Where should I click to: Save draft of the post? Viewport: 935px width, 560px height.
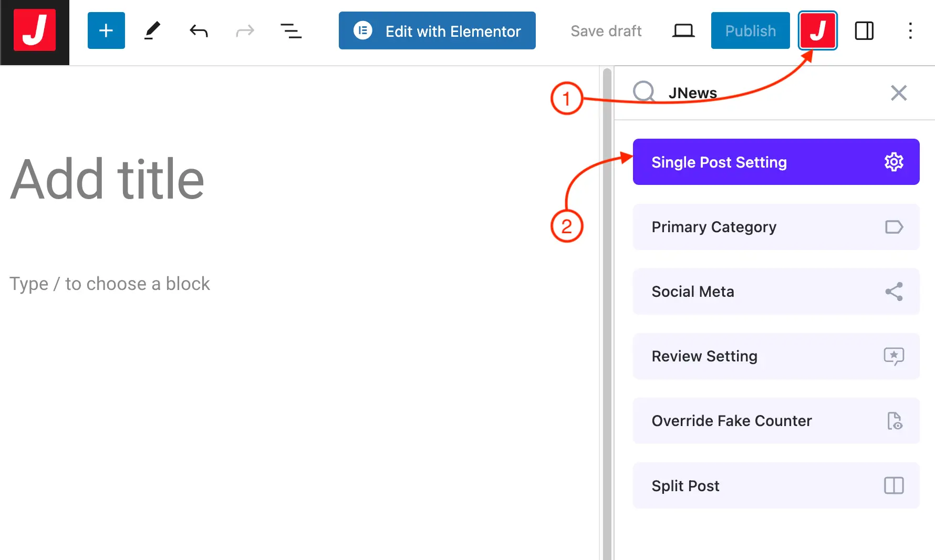click(x=606, y=31)
